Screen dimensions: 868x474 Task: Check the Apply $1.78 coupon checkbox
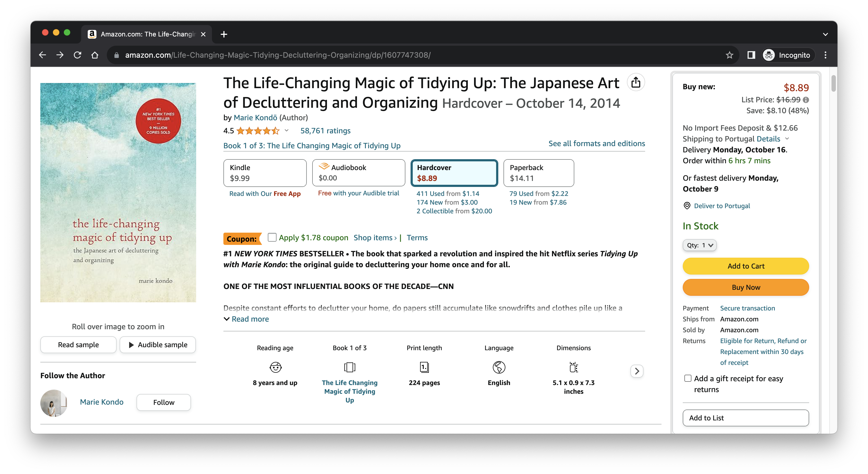(x=272, y=237)
